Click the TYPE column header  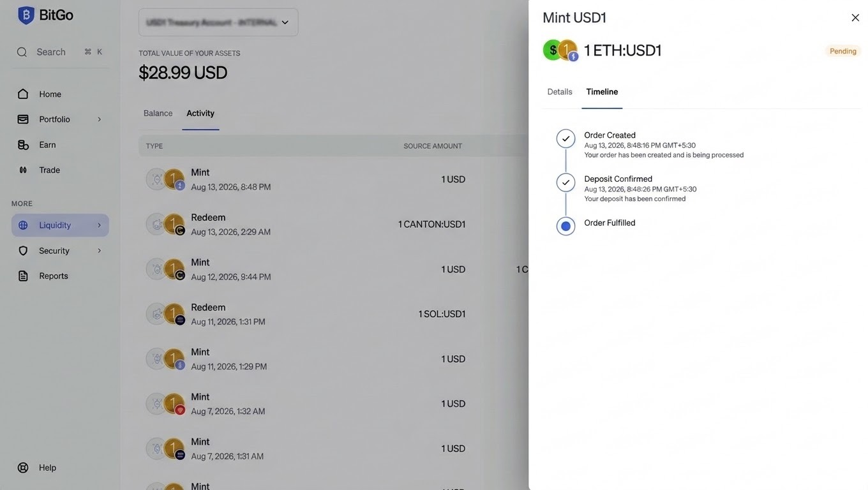(154, 146)
